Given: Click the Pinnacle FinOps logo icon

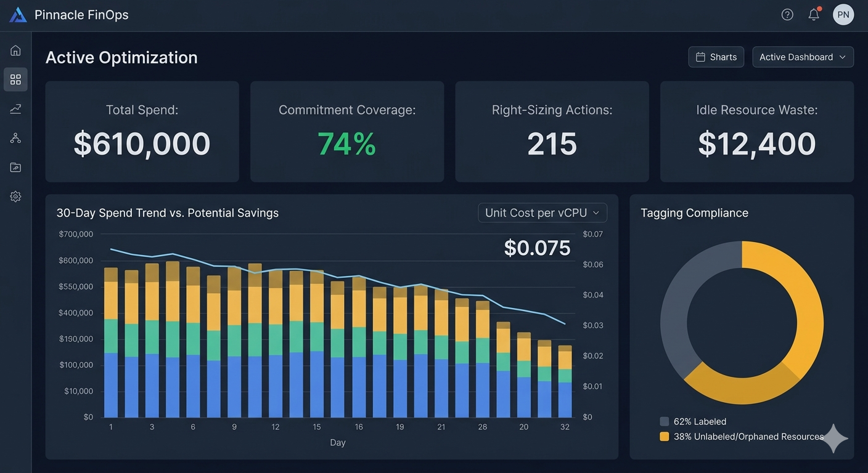Looking at the screenshot, I should (x=18, y=15).
